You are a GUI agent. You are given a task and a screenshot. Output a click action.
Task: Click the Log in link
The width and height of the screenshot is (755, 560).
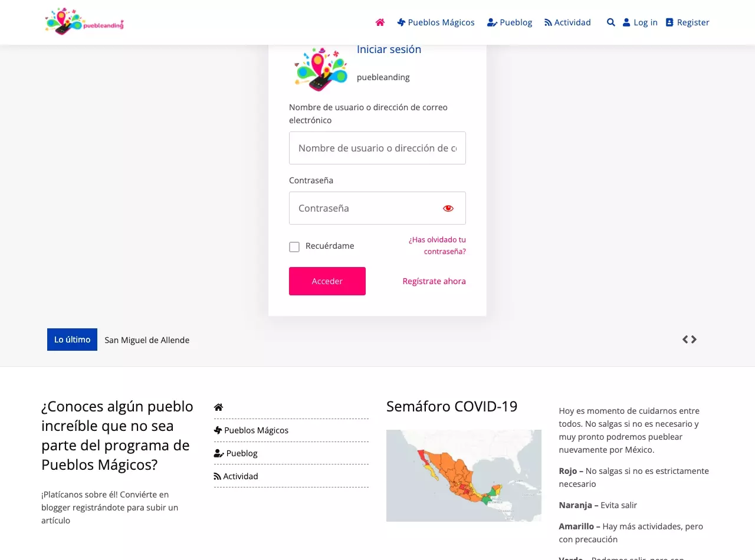click(x=640, y=22)
